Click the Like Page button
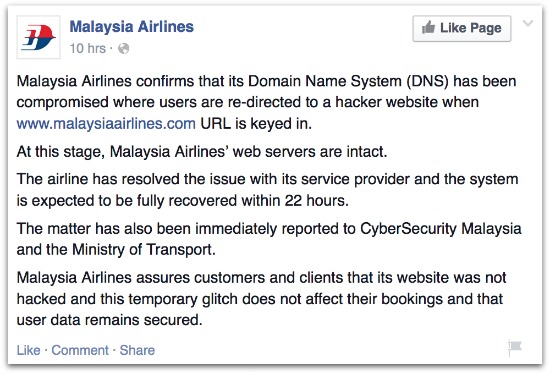Viewport: 550px width, 374px height. pyautogui.click(x=462, y=28)
